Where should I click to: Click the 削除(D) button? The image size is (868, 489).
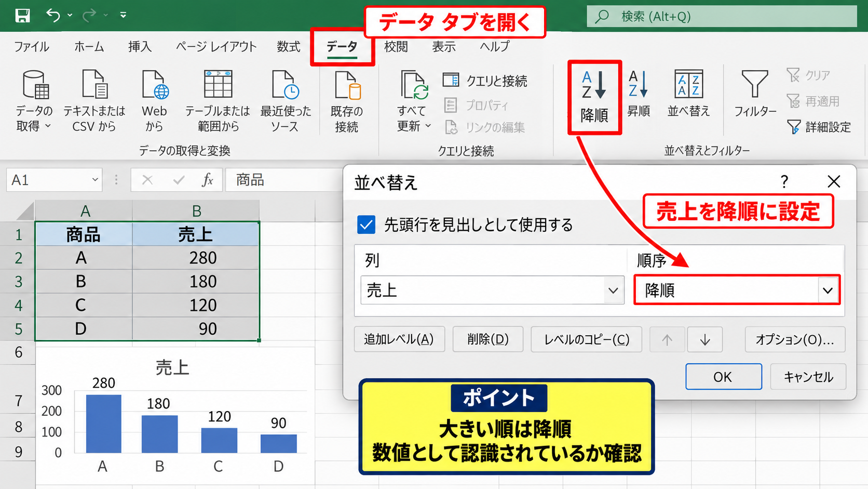[x=487, y=339]
